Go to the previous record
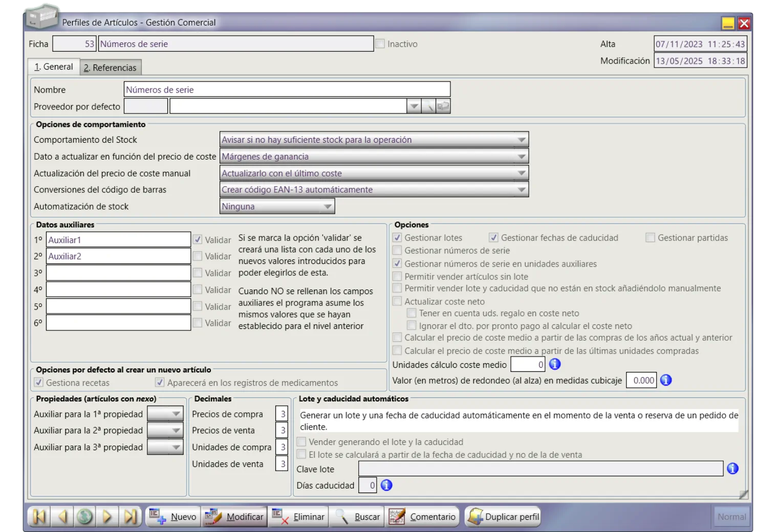776x532 pixels. click(x=62, y=517)
